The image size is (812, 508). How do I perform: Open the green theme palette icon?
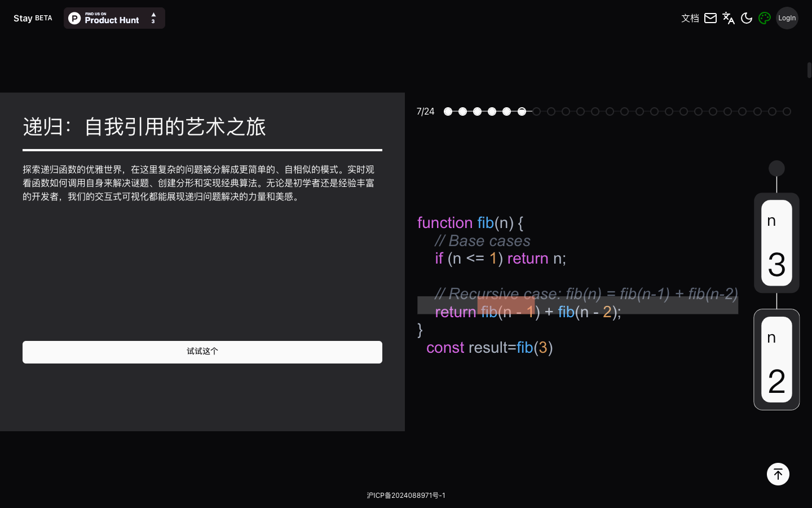[x=765, y=18]
